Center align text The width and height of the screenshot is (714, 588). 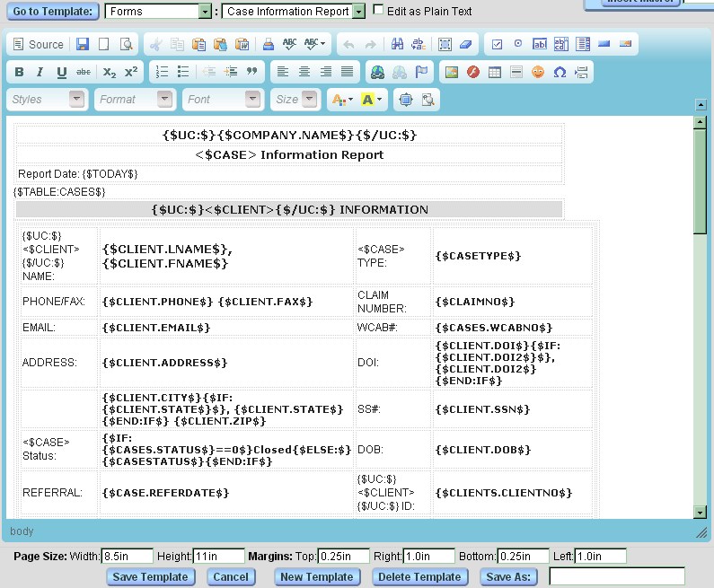click(304, 72)
